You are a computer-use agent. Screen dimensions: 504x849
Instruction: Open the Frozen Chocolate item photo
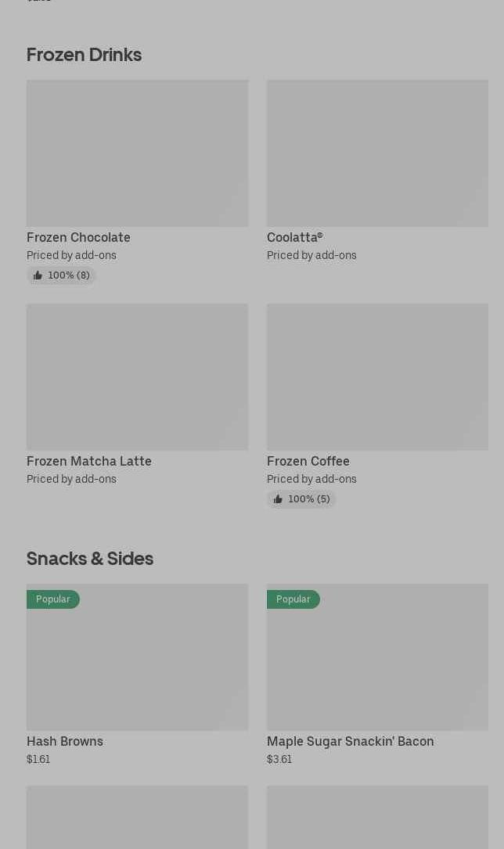(x=137, y=153)
